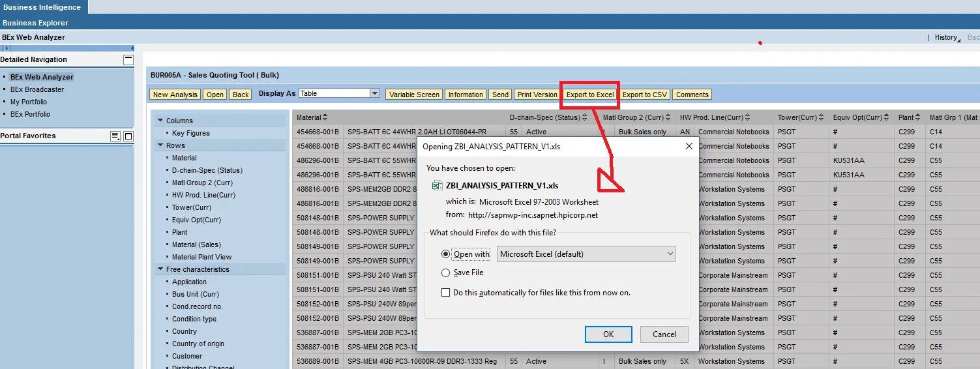Cancel the file opening dialog

(664, 334)
